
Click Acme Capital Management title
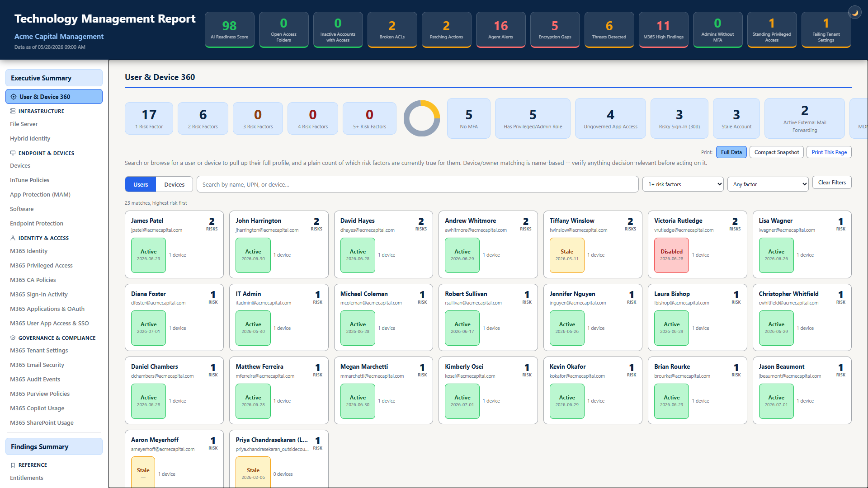(x=59, y=37)
